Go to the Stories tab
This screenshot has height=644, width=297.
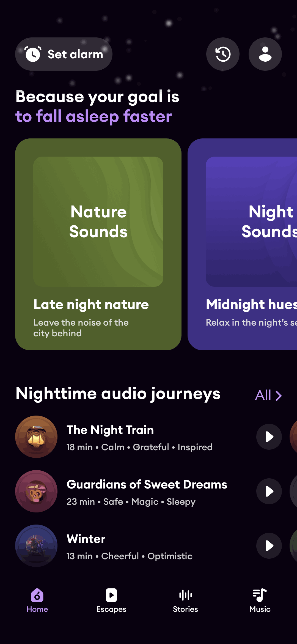[186, 601]
